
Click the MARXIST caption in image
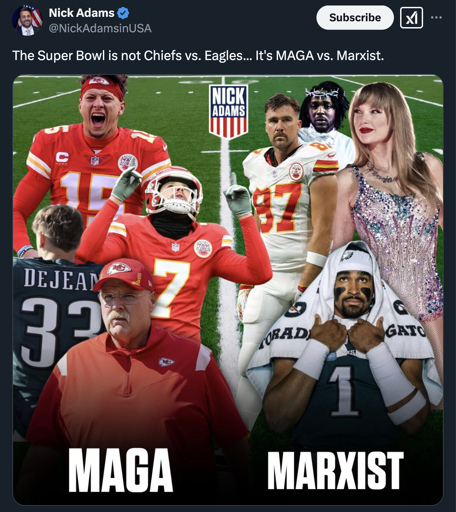(335, 470)
